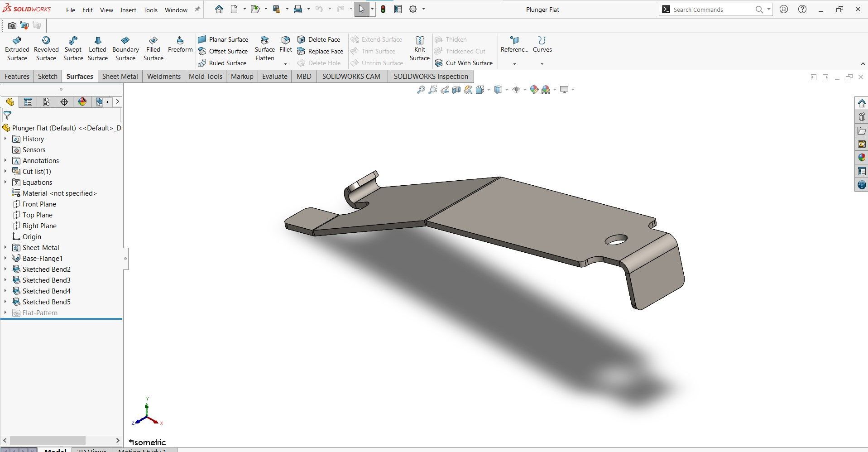Viewport: 868px width, 452px height.
Task: Open the Tools menu
Action: pos(150,10)
